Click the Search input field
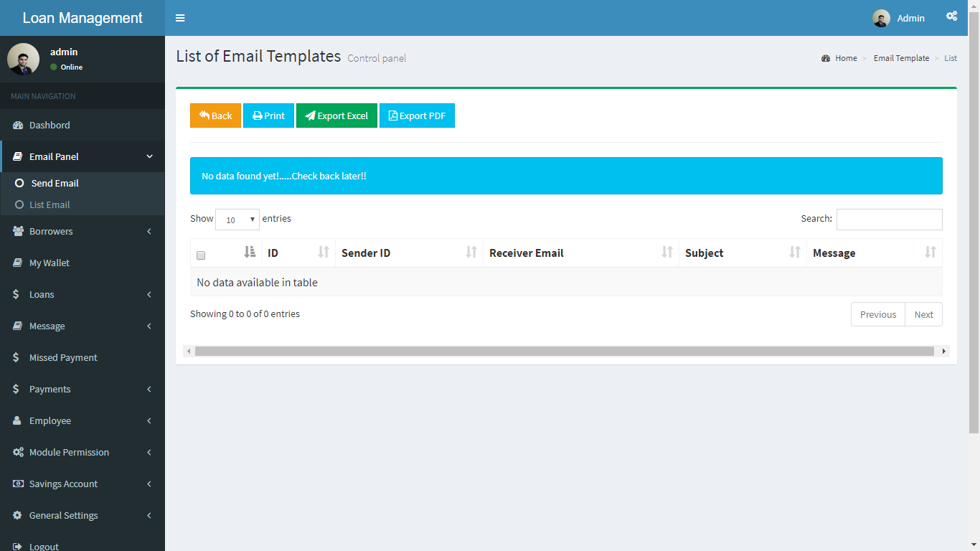The image size is (980, 551). [x=889, y=220]
